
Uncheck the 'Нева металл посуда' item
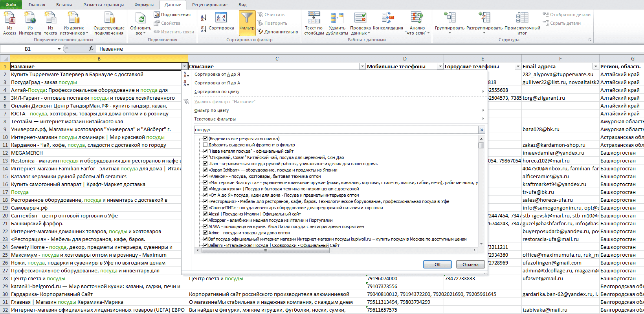[205, 151]
